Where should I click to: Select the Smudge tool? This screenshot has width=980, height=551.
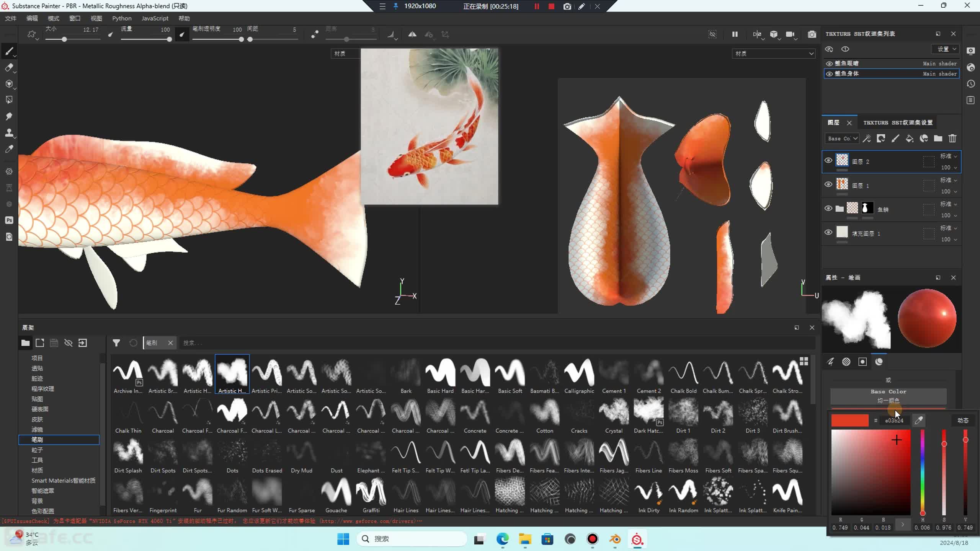[x=9, y=116]
